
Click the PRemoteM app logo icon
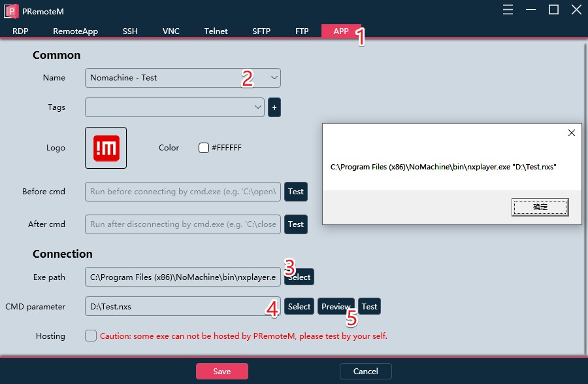[x=11, y=11]
